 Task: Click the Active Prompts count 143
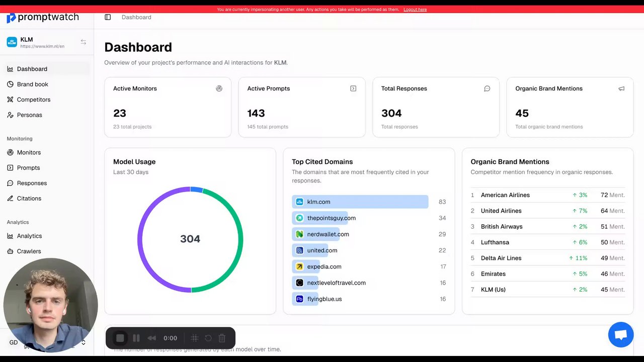(256, 113)
